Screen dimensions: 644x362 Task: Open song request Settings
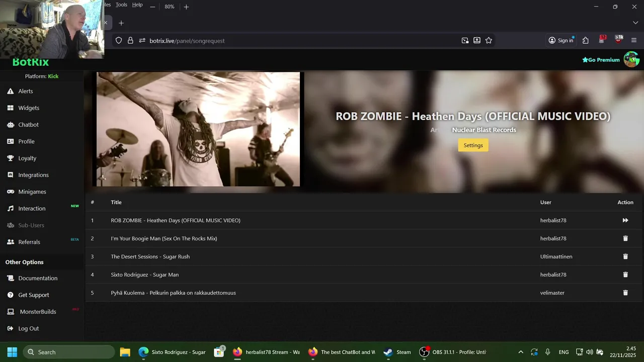pyautogui.click(x=473, y=145)
